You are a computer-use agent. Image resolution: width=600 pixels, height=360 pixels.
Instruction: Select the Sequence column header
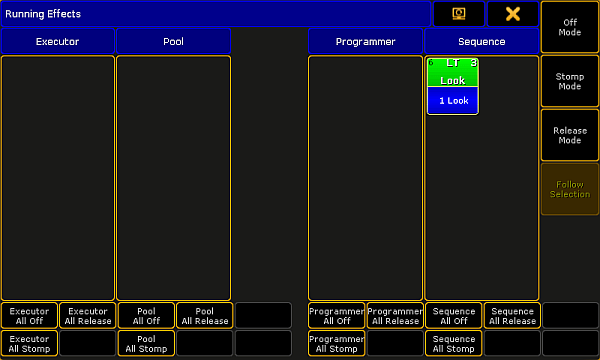pos(482,41)
